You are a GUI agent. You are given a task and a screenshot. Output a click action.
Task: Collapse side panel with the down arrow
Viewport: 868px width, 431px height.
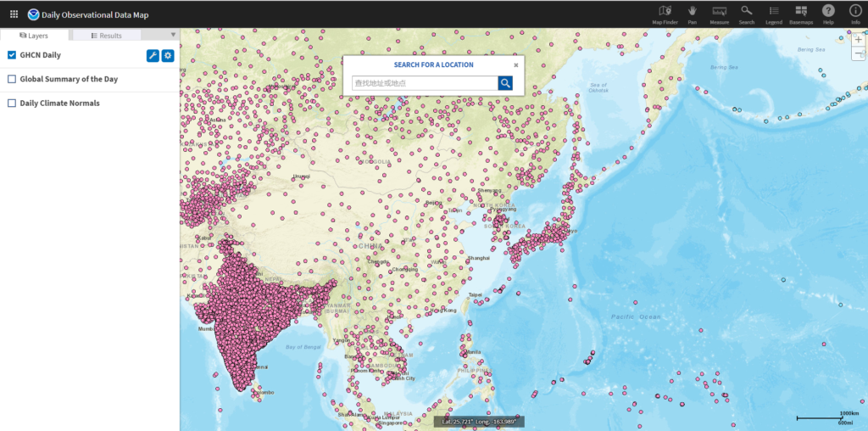[x=174, y=36]
